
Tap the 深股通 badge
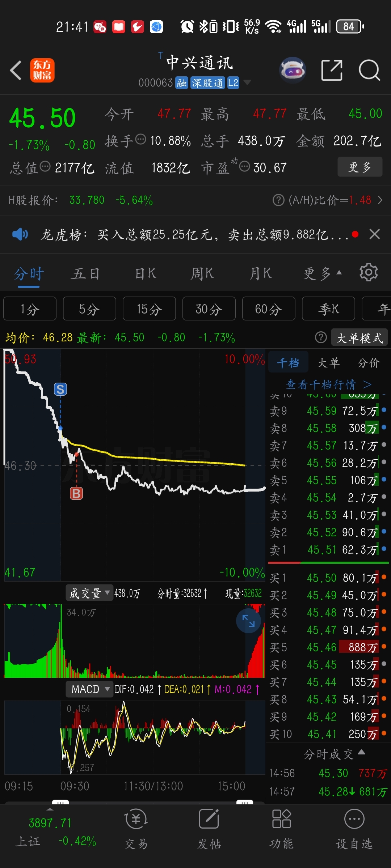pyautogui.click(x=208, y=83)
